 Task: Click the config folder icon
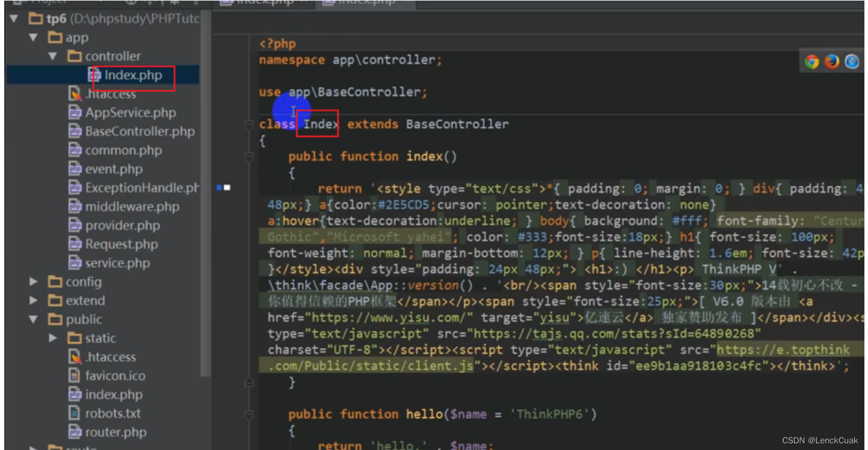point(56,282)
